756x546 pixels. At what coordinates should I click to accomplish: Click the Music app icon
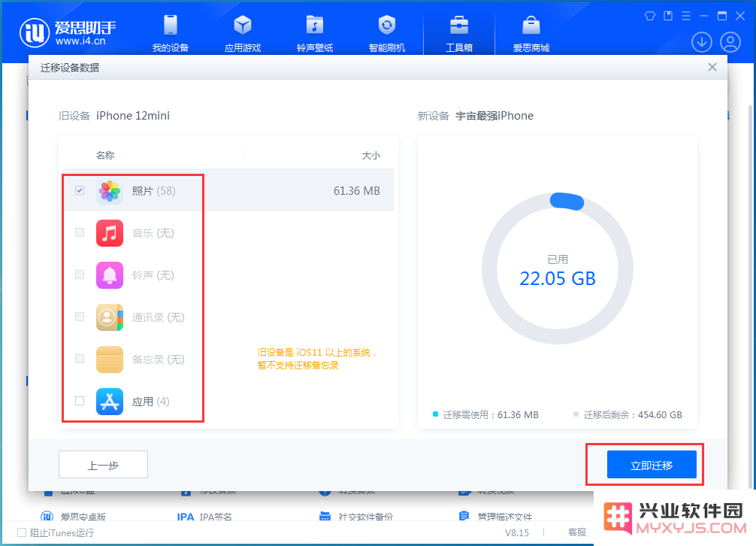point(110,233)
